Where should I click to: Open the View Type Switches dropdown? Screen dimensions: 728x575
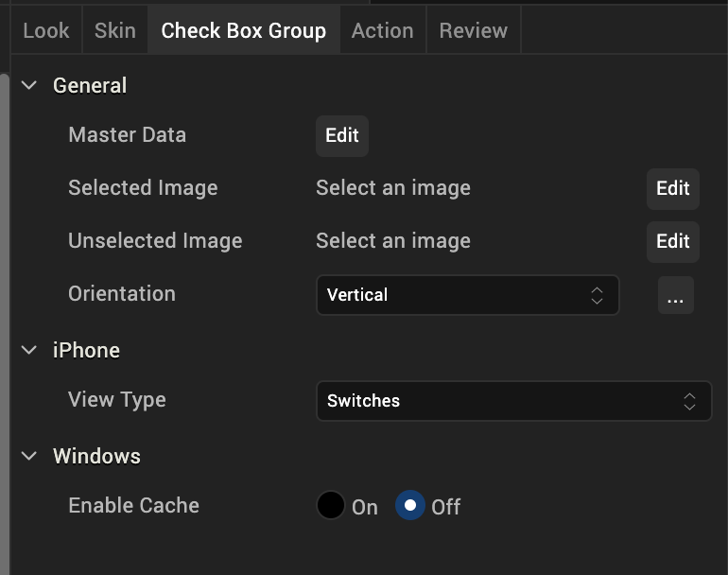pos(512,401)
